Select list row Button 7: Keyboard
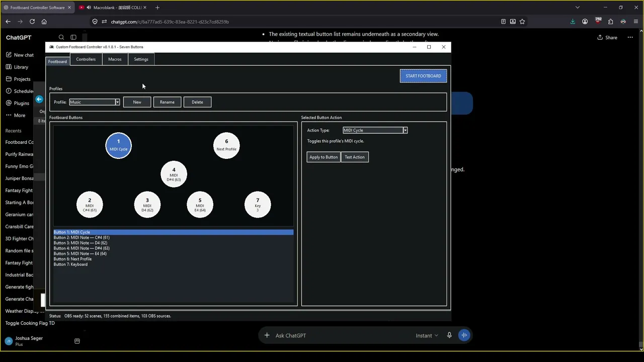This screenshot has height=362, width=644. point(173,264)
